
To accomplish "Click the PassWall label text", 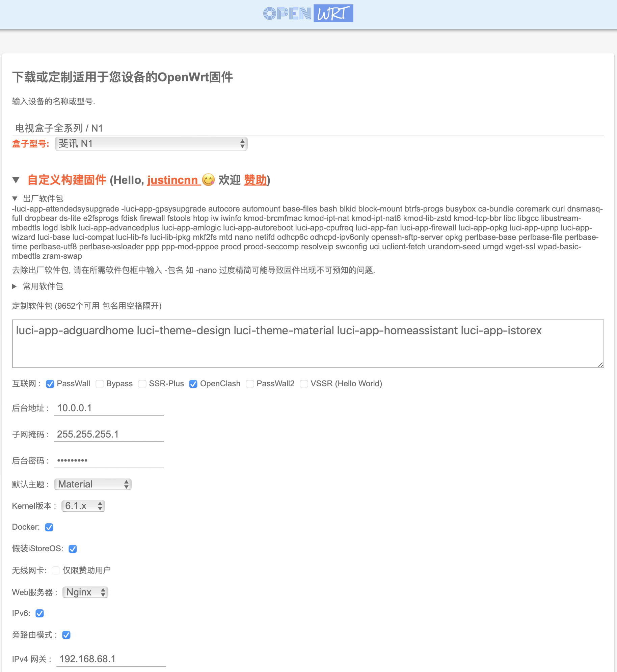I will [74, 384].
